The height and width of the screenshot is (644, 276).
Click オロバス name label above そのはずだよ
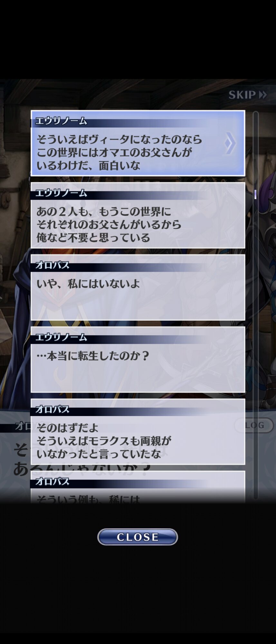(x=52, y=410)
